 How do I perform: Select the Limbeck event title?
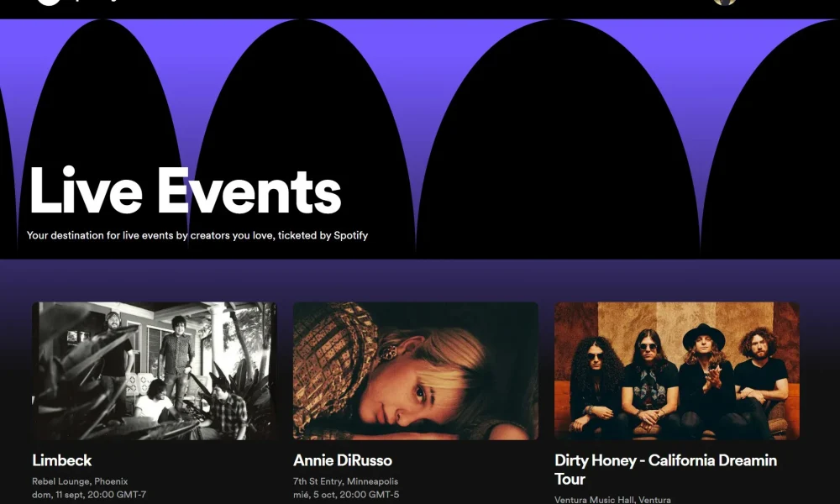(61, 460)
